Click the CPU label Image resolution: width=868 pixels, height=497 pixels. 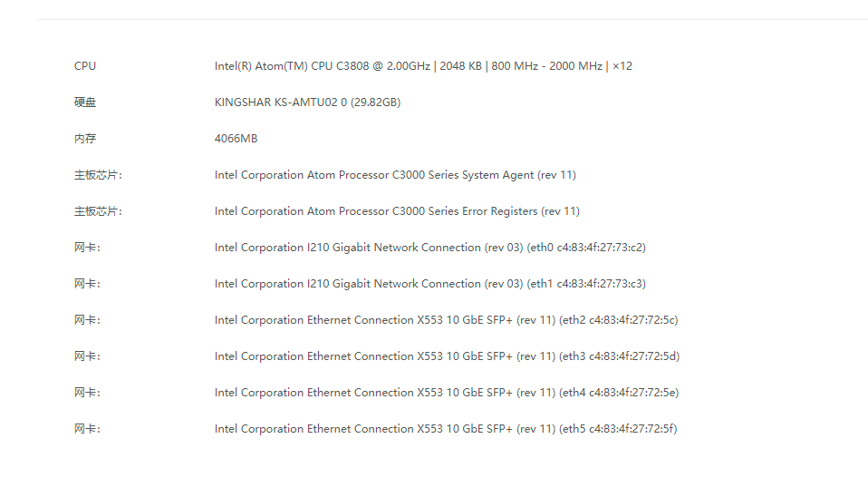[x=85, y=66]
